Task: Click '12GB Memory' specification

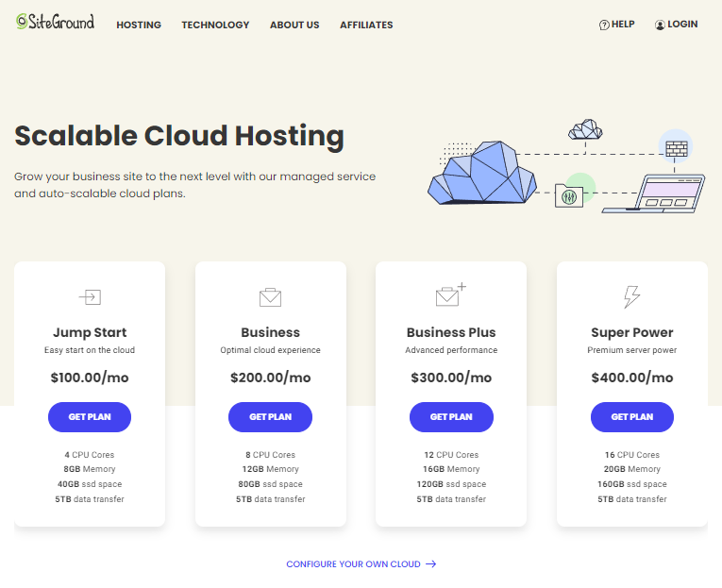Action: coord(270,469)
